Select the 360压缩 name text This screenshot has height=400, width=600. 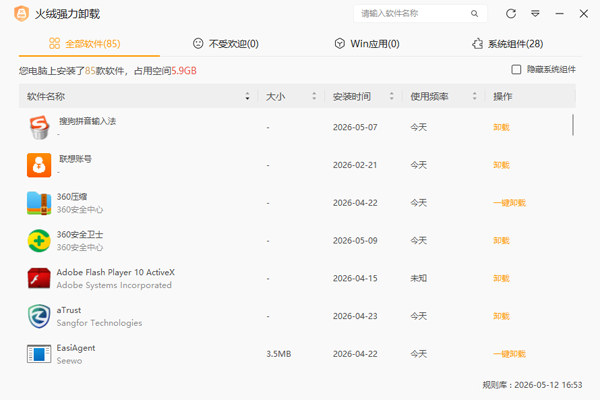click(x=72, y=197)
